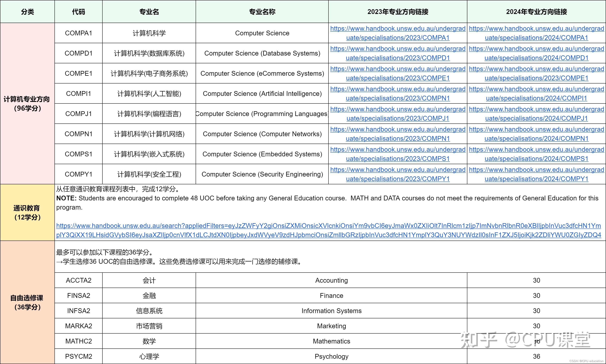Click the 代码 column header
The width and height of the screenshot is (606, 364).
(79, 11)
